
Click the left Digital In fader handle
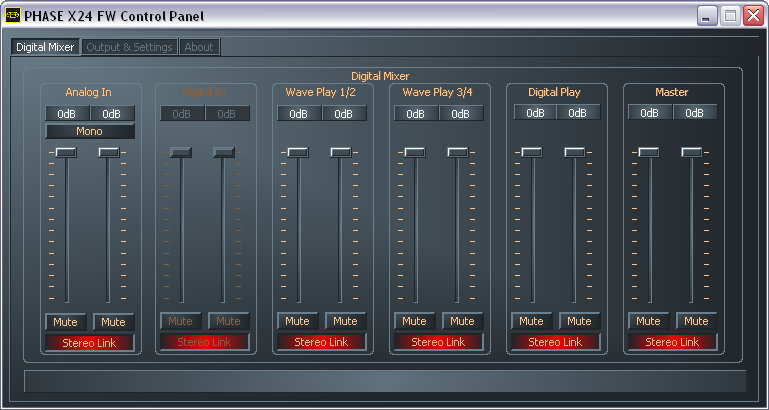click(x=181, y=152)
